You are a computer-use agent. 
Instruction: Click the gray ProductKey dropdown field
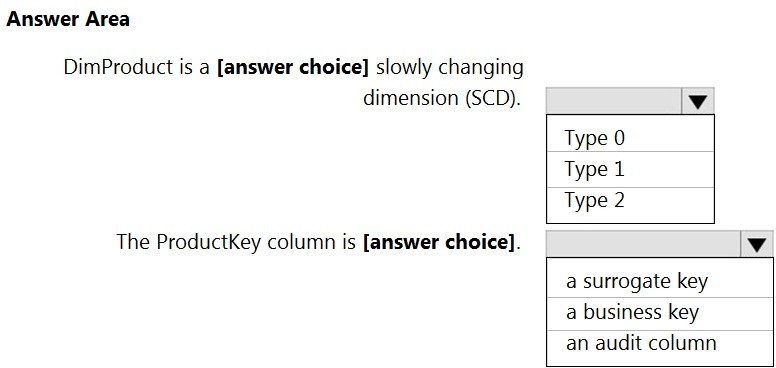[x=644, y=244]
